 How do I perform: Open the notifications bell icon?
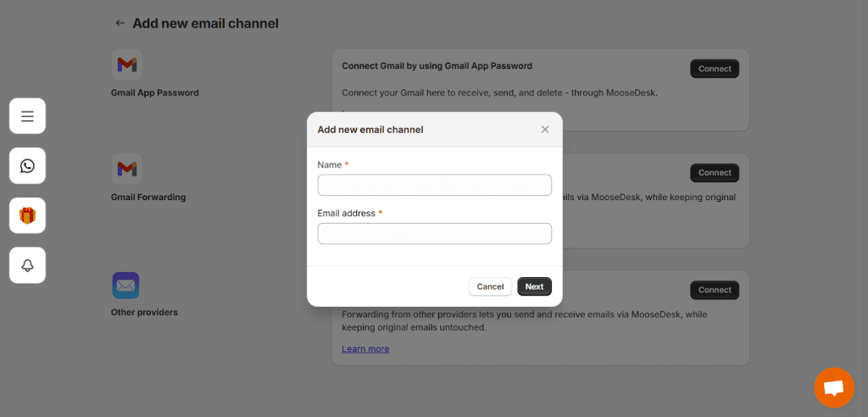[27, 265]
